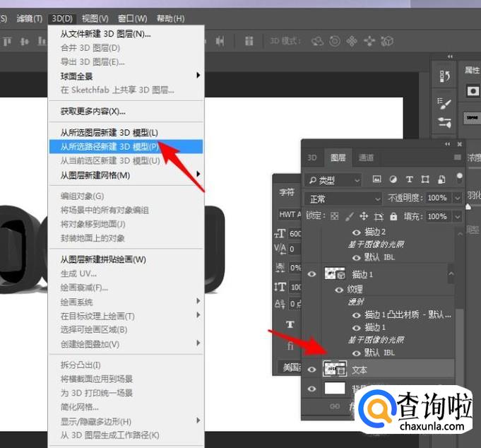Toggle the 纹理 texture visibility eye
The image size is (481, 448).
point(340,289)
